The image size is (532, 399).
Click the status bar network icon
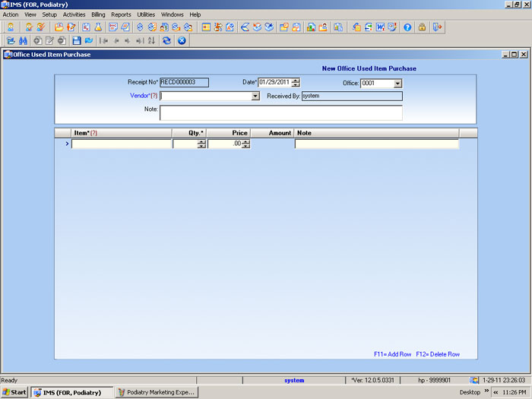point(474,380)
